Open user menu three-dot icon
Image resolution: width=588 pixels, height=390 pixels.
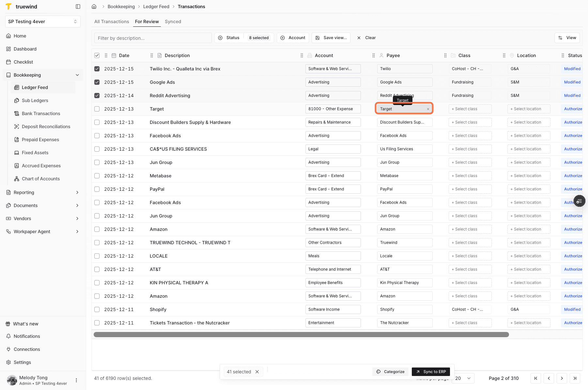pos(76,380)
